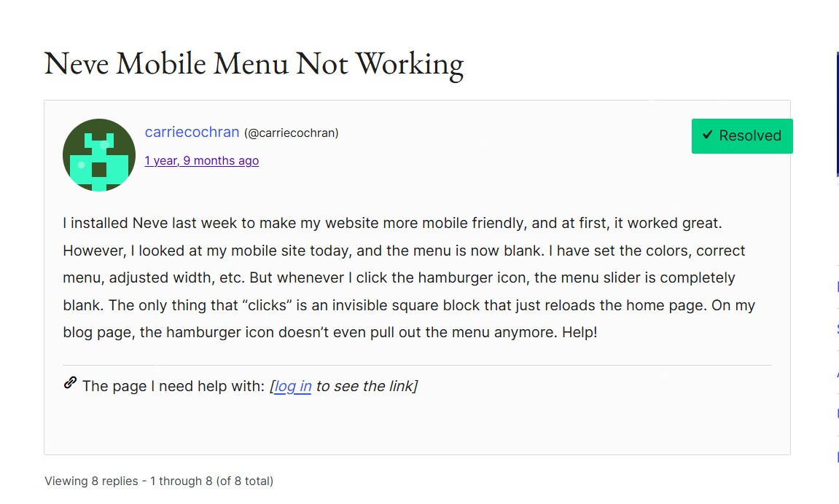Open the '1 year, 9 months ago' permalink
Image resolution: width=839 pixels, height=504 pixels.
pos(201,160)
